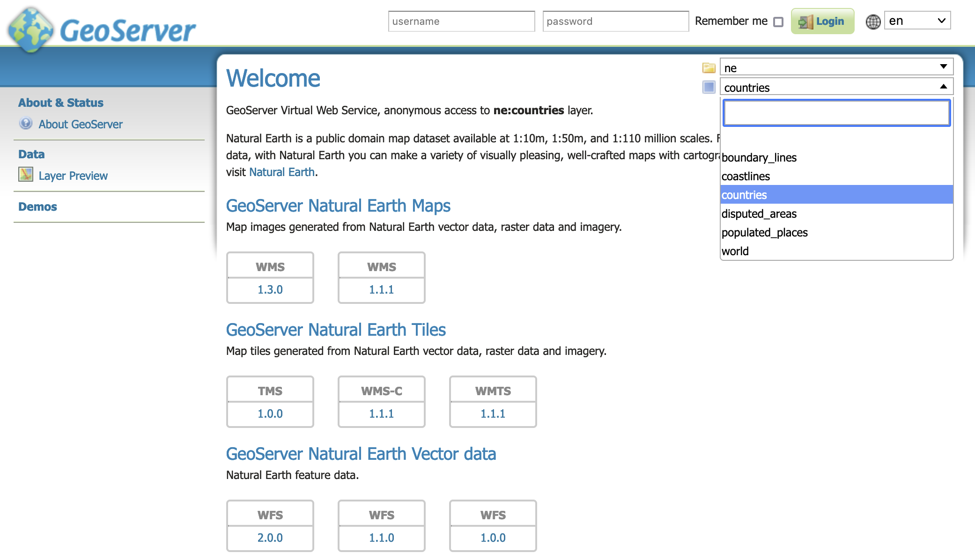Toggle the Remember me checkbox
Screen dimensions: 975x560
coord(778,22)
